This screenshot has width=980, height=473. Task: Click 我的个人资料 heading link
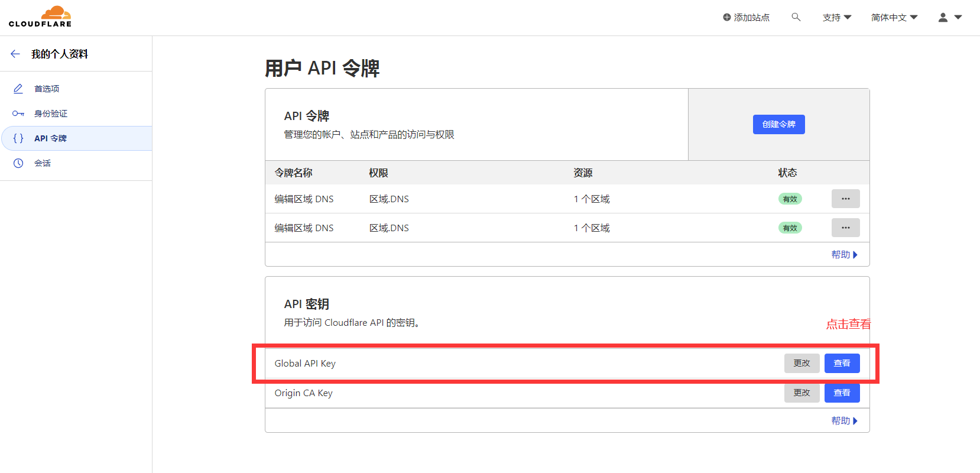pyautogui.click(x=60, y=54)
